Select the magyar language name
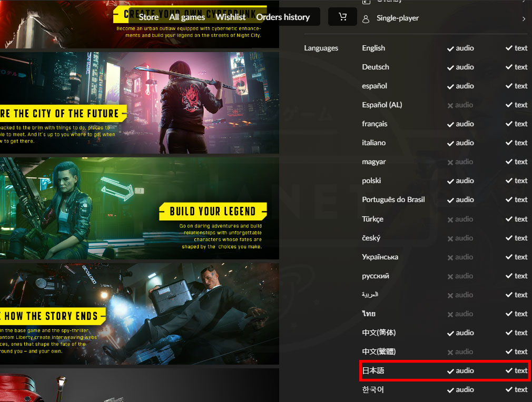This screenshot has height=402, width=532. pos(374,162)
